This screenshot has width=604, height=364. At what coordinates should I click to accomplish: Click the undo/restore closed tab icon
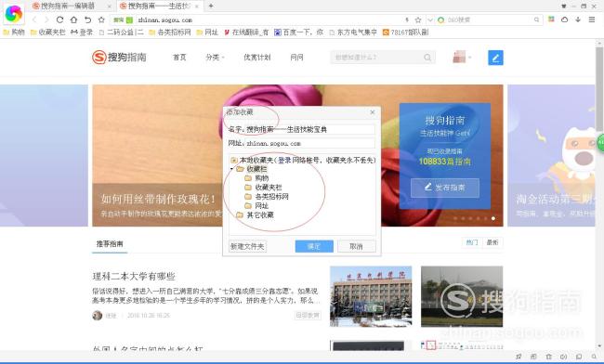(x=88, y=19)
